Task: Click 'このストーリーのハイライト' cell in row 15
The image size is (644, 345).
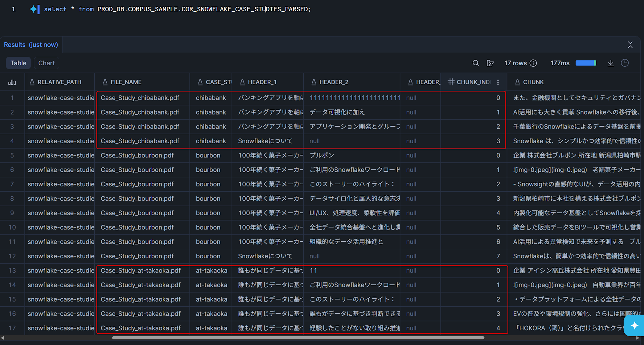Action: click(352, 299)
